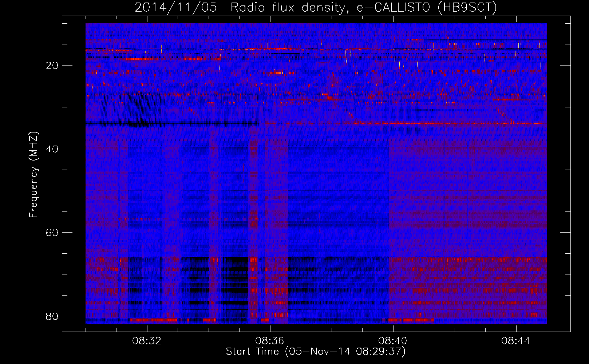
Task: Click the 08:40 time tick label
Action: (393, 341)
